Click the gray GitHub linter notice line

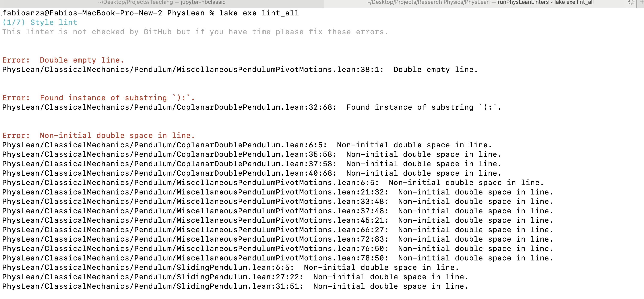click(x=195, y=32)
